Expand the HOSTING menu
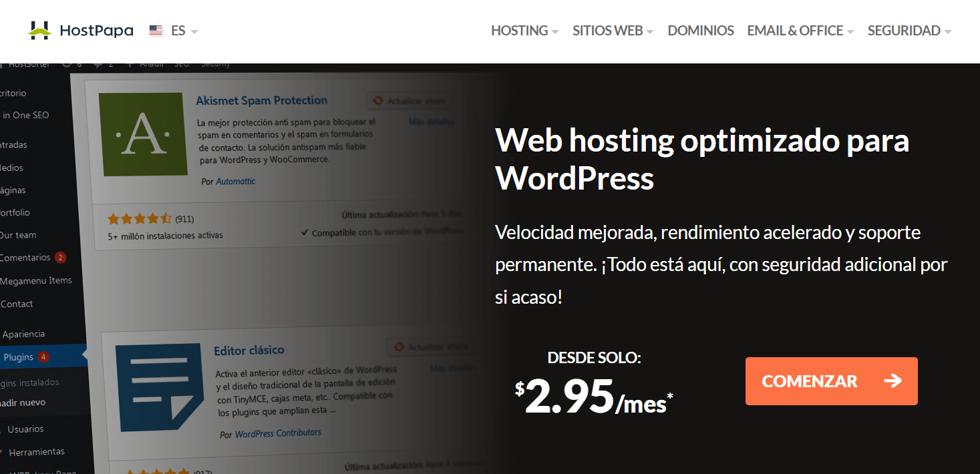This screenshot has width=980, height=474. click(524, 31)
